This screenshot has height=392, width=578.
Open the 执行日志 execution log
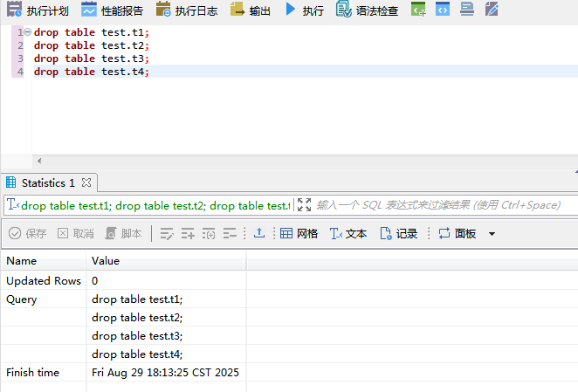[x=186, y=10]
